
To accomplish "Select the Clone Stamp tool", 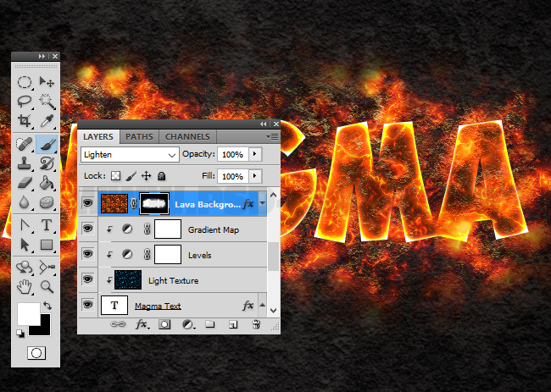I will point(25,163).
